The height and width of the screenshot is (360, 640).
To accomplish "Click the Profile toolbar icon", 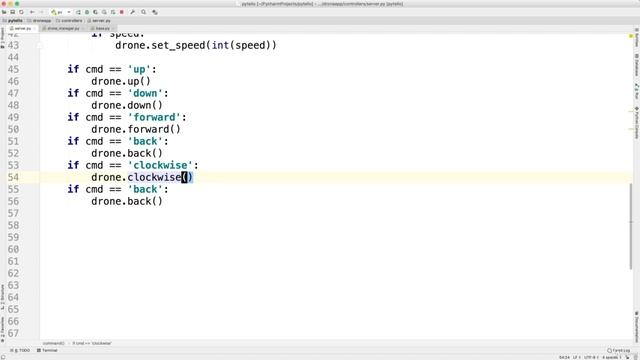I will pos(104,12).
